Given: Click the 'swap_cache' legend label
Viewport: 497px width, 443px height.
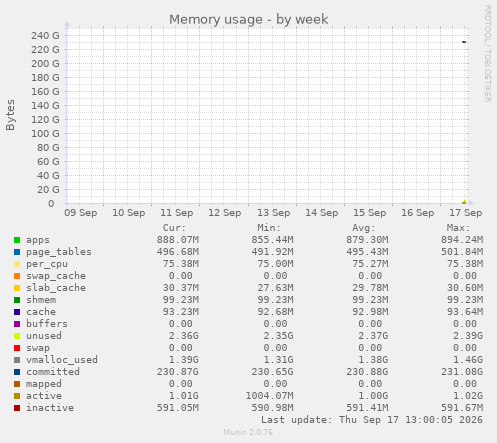Looking at the screenshot, I should click(x=56, y=276).
